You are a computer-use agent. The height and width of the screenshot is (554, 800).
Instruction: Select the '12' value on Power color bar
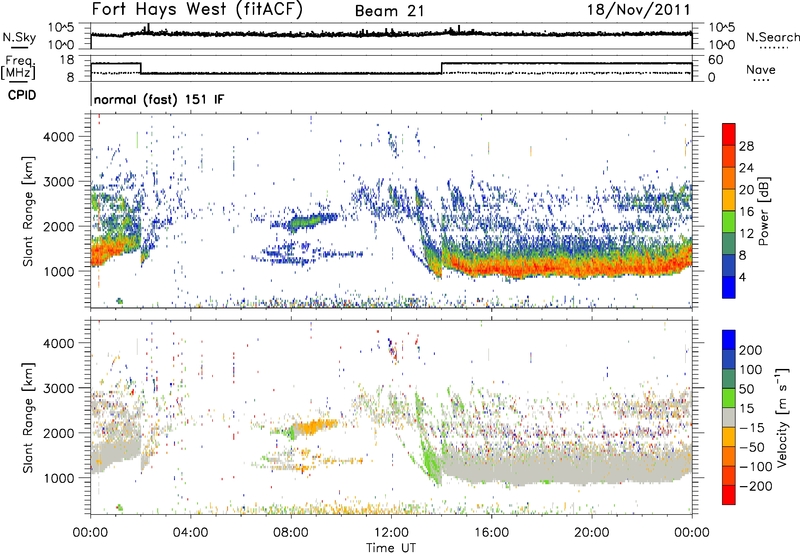pos(746,234)
